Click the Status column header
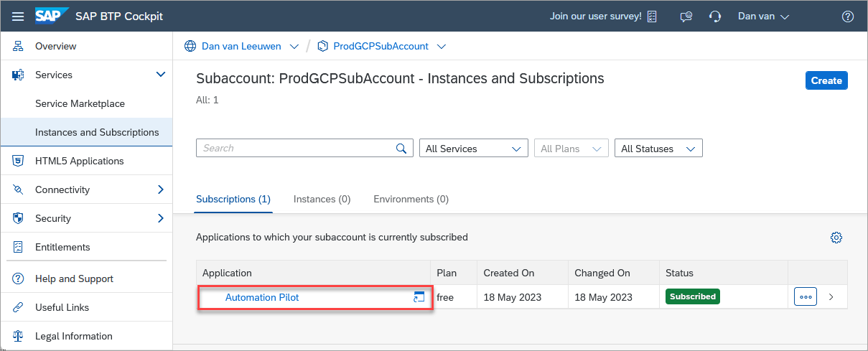This screenshot has width=868, height=351. pyautogui.click(x=724, y=273)
